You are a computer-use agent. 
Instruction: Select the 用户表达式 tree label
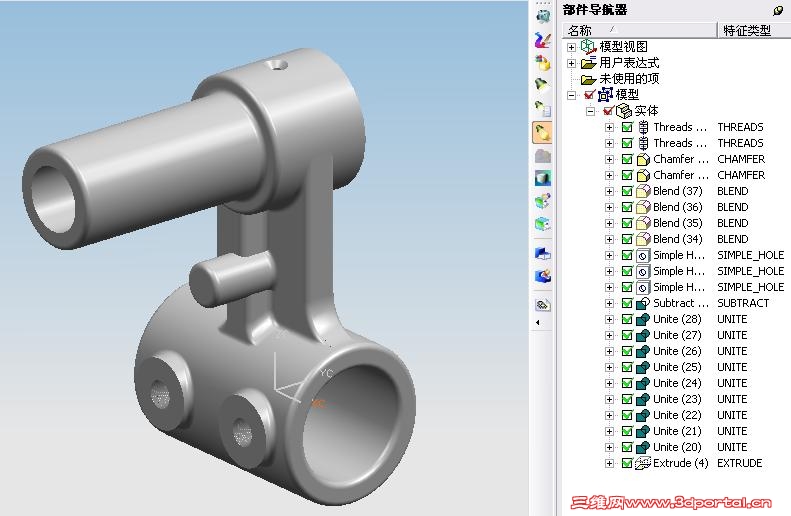point(629,63)
